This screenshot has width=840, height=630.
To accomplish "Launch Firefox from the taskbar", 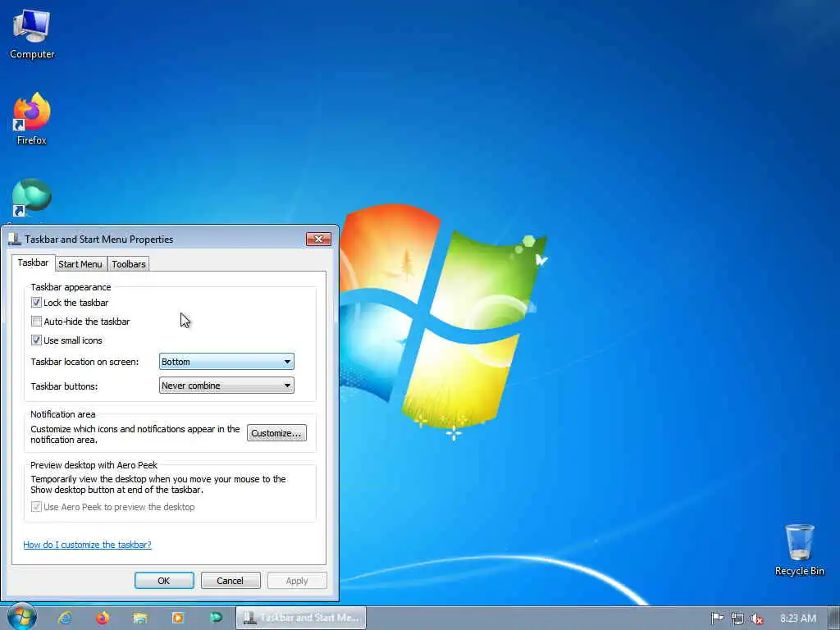I will 103,618.
